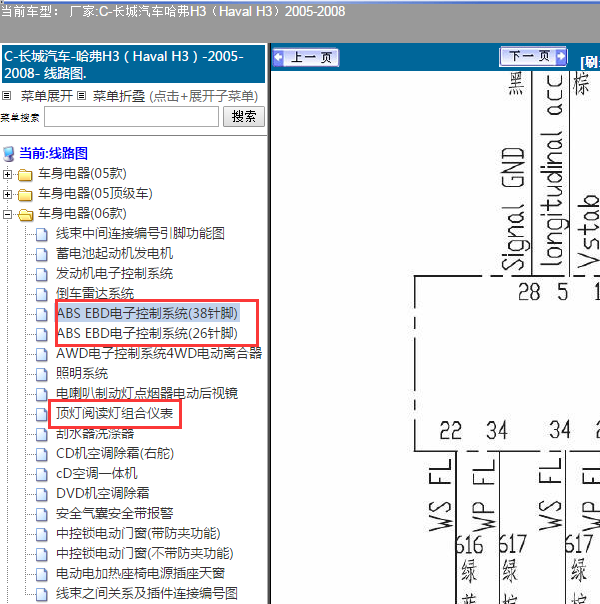Click document icon of 发动机电子控制系统
The width and height of the screenshot is (600, 604).
(x=42, y=274)
